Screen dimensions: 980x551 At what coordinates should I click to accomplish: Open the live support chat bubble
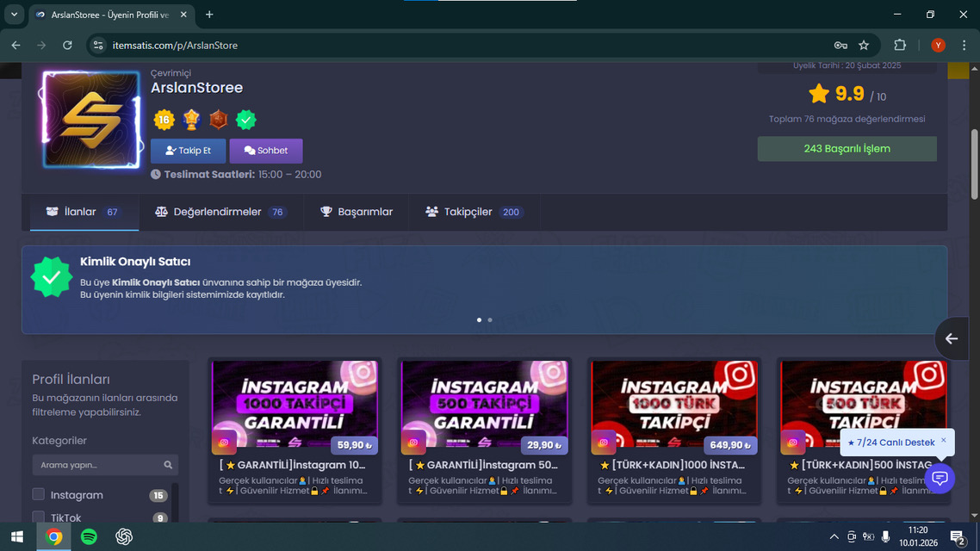940,478
